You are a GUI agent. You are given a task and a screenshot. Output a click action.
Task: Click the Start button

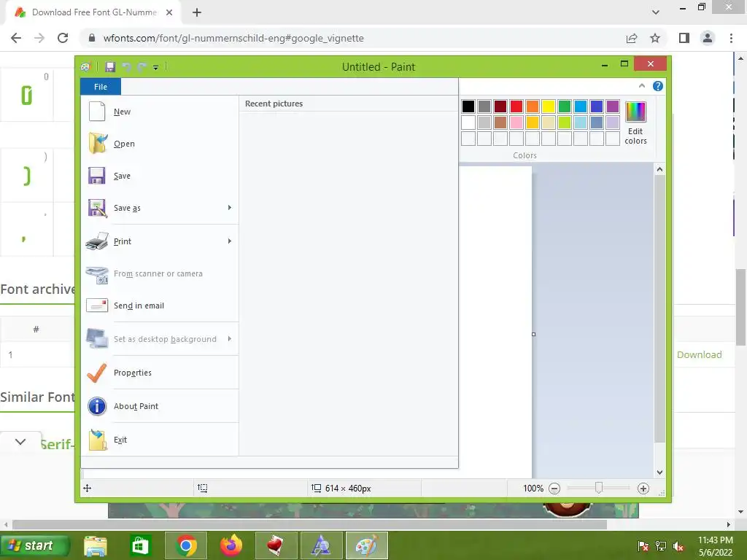pyautogui.click(x=35, y=545)
